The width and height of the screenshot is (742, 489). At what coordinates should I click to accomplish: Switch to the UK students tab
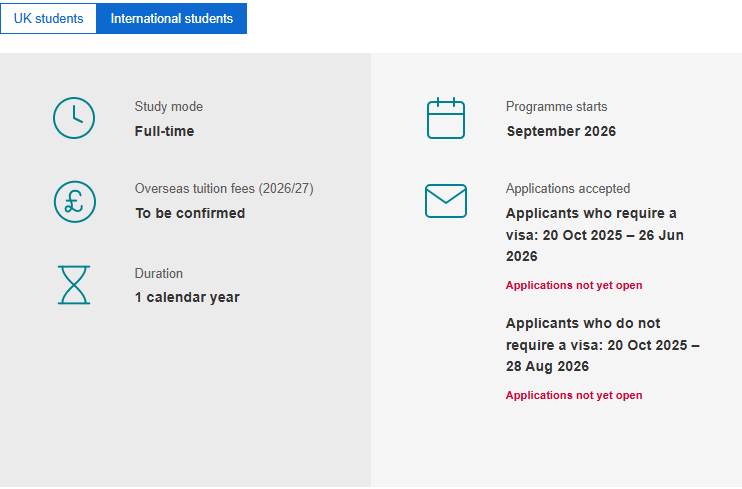[x=48, y=19]
